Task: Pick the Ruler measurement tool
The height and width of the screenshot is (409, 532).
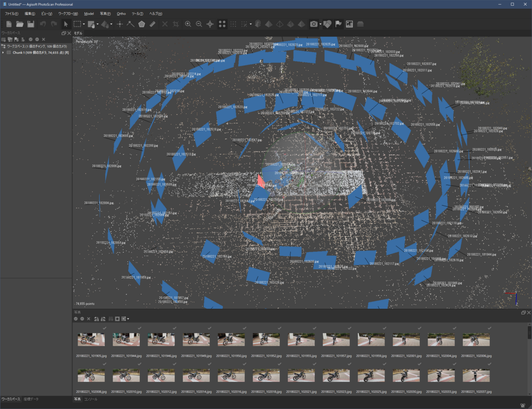Action: coord(153,24)
